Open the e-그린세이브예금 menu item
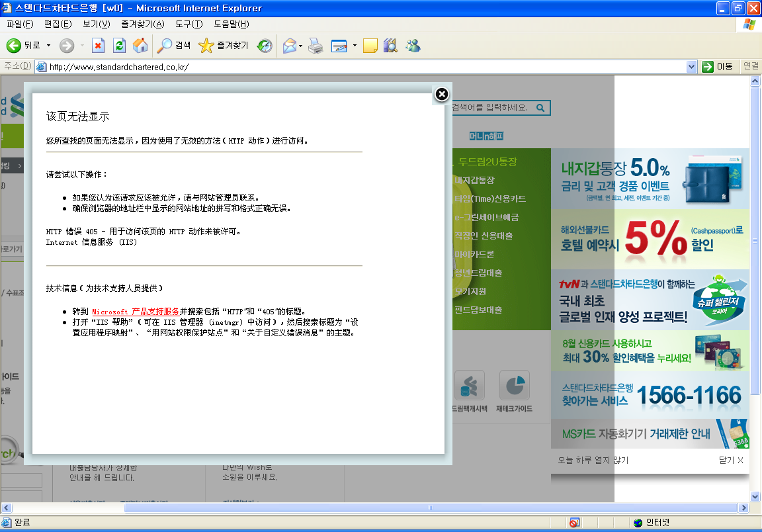The height and width of the screenshot is (532, 762). pyautogui.click(x=486, y=218)
